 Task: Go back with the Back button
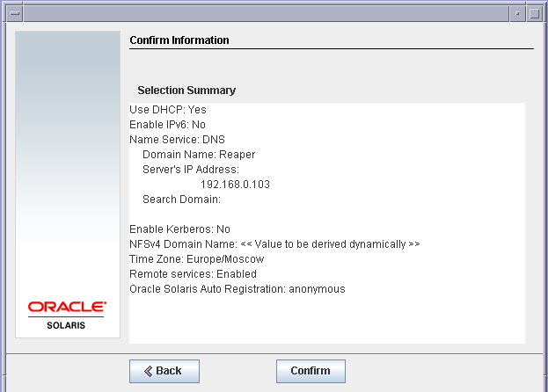pyautogui.click(x=164, y=371)
